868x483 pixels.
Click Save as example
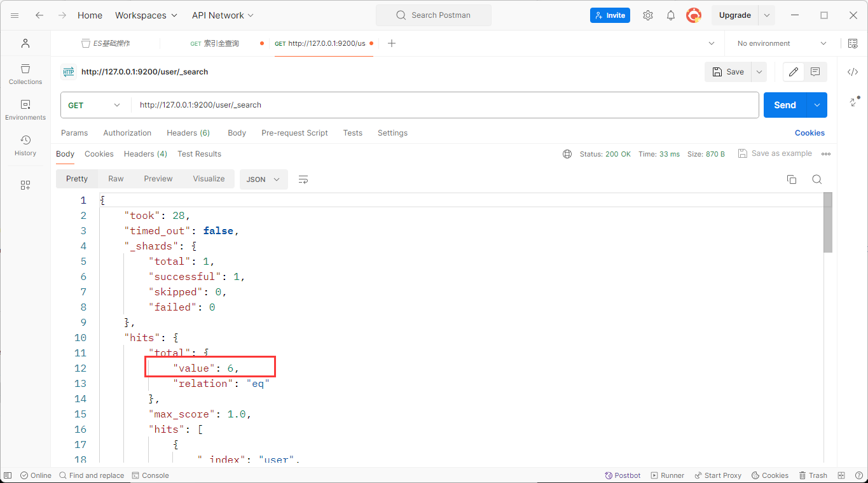click(775, 153)
